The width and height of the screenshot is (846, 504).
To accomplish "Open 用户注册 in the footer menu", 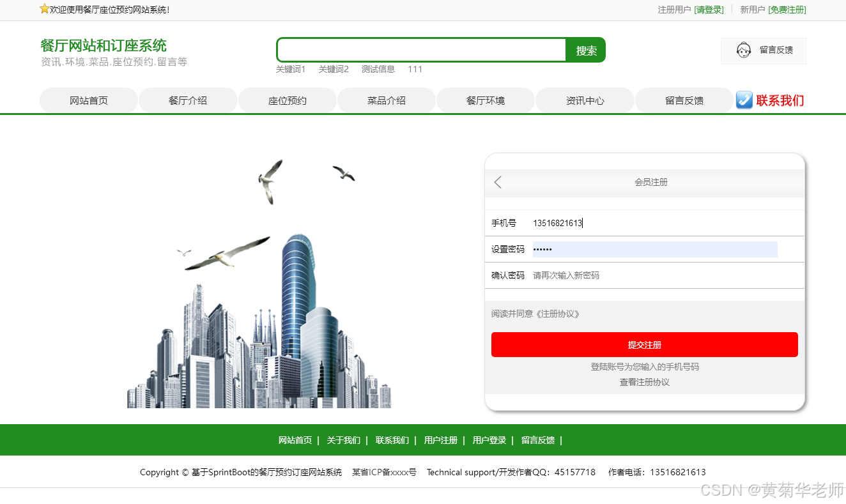I will (441, 440).
